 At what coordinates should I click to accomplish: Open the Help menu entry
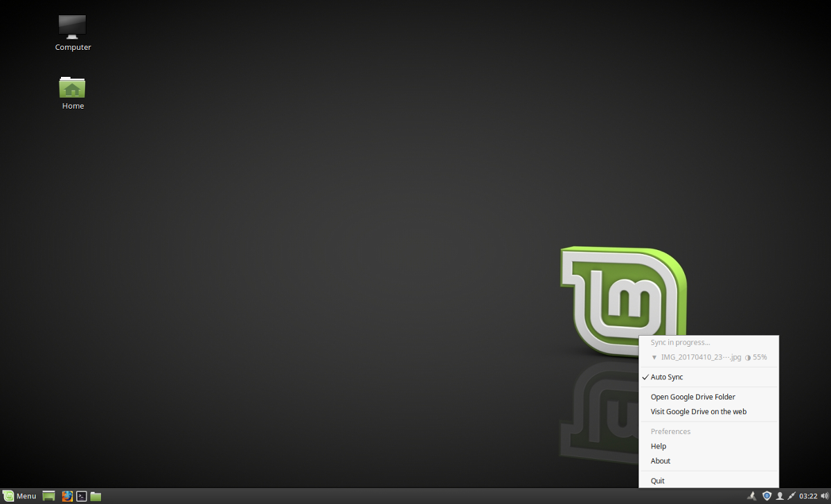[709, 446]
